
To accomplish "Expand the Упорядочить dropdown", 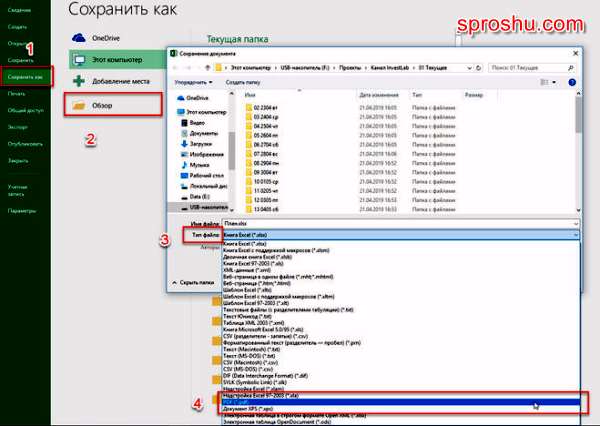I will point(194,82).
